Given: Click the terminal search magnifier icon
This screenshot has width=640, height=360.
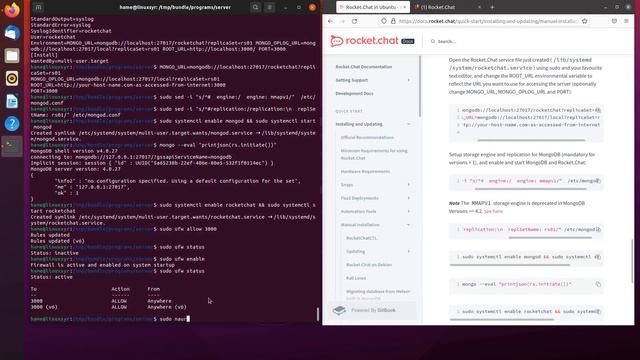Looking at the screenshot, I should click(255, 7).
